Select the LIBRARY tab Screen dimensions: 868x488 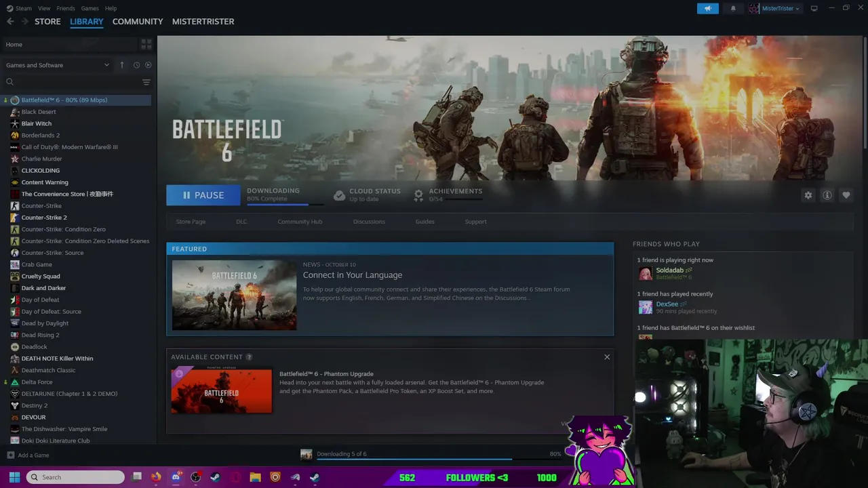coord(87,22)
